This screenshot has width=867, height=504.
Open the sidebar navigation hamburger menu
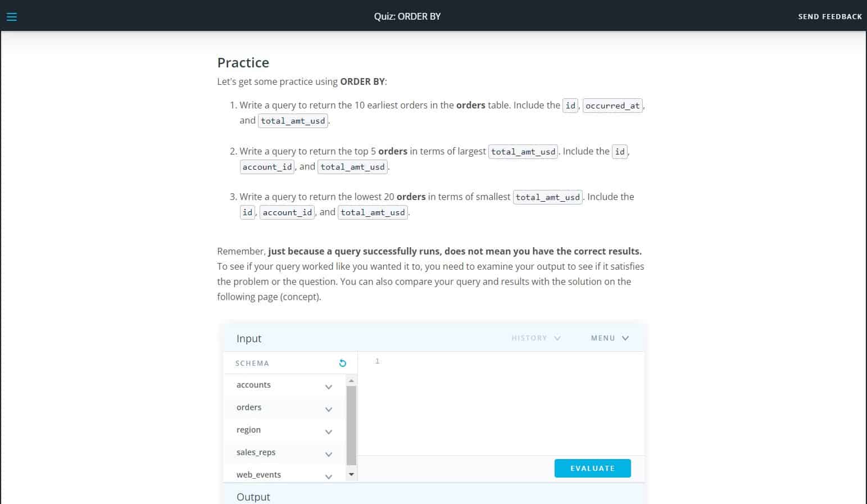click(x=11, y=16)
